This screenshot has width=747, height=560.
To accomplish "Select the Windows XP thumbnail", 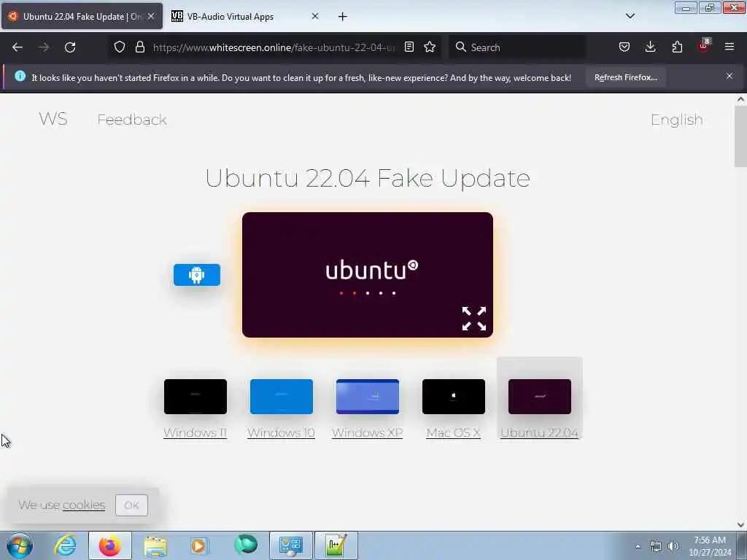I will [368, 397].
